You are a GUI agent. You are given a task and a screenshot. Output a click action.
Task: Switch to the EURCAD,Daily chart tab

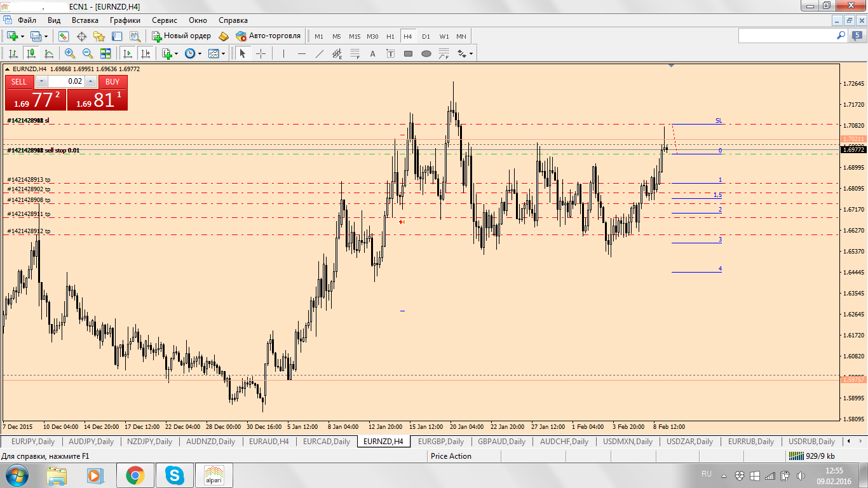tap(327, 441)
